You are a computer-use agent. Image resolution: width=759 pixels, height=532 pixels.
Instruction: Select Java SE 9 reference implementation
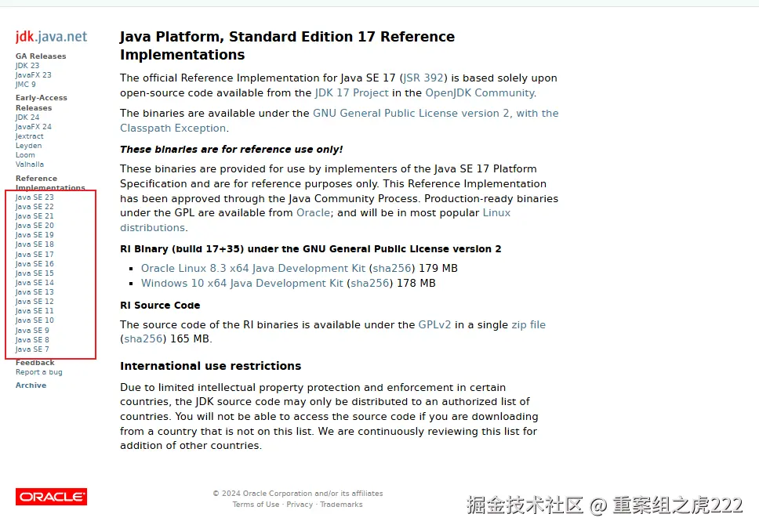coord(32,331)
